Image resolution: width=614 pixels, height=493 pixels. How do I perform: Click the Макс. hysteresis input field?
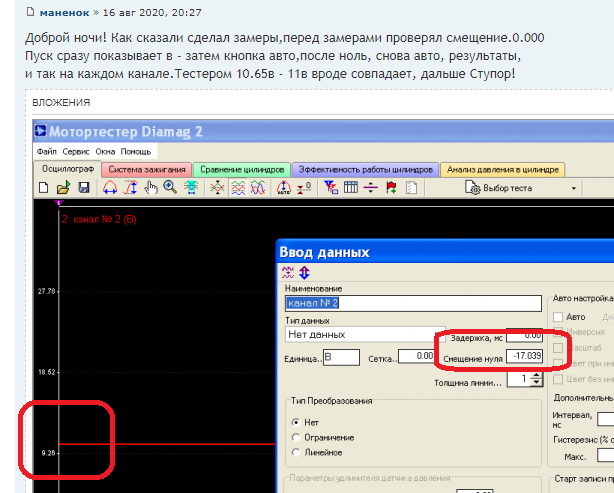click(x=605, y=456)
